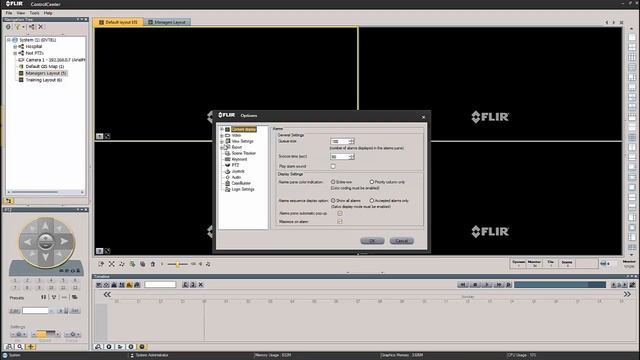Click the highlighted orange icon in timeline toolbar
The height and width of the screenshot is (360, 640).
[x=129, y=285]
